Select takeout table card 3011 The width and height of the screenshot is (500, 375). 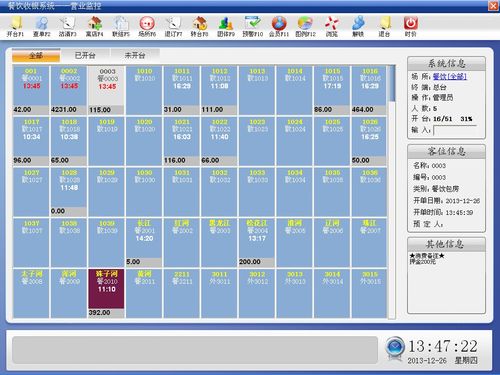pyautogui.click(x=219, y=293)
